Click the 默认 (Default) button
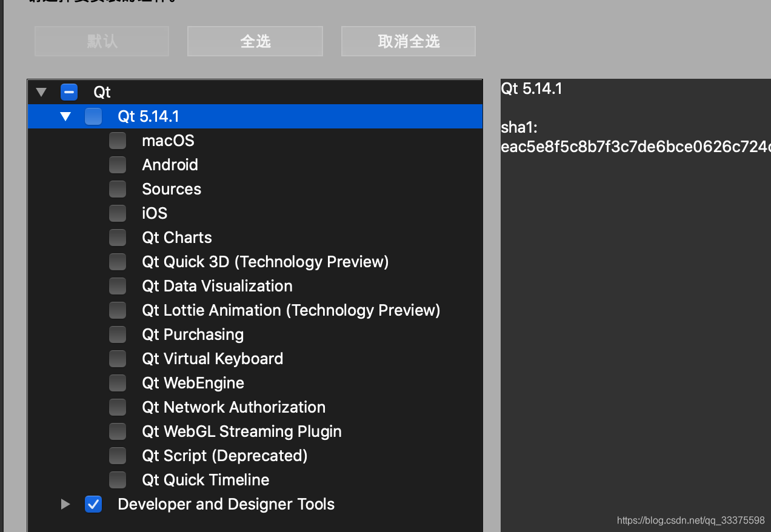Viewport: 771px width, 532px height. pos(102,41)
